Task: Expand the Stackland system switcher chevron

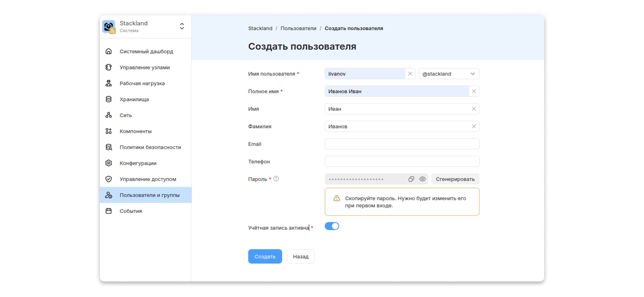Action: click(x=182, y=26)
